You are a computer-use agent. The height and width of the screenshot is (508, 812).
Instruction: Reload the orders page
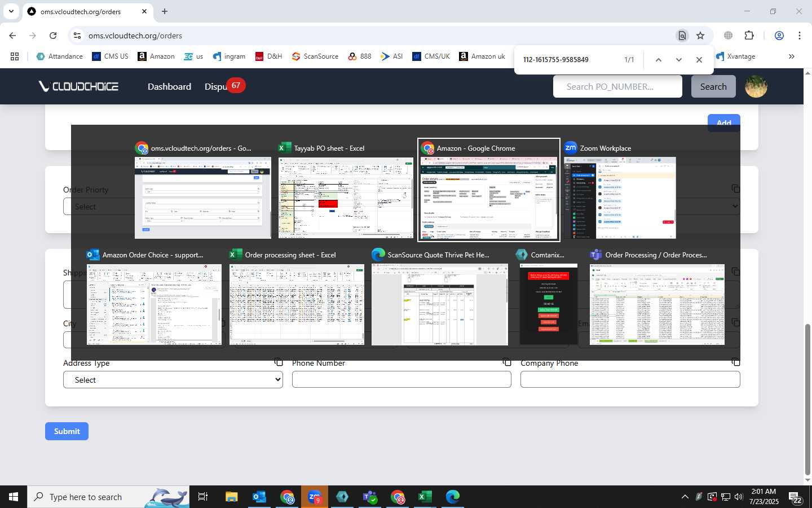click(x=53, y=36)
